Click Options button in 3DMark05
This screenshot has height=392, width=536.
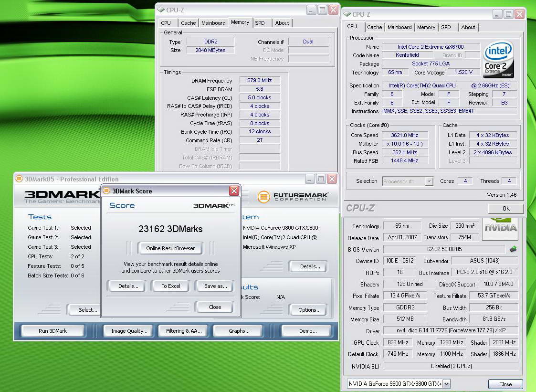(309, 310)
